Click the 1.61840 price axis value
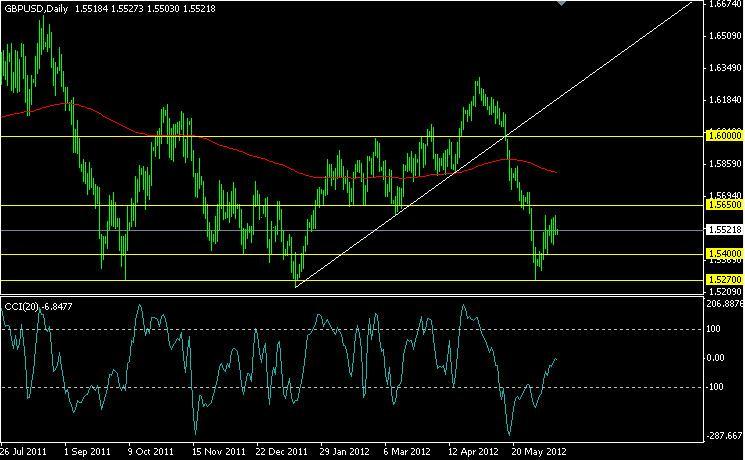 [x=725, y=99]
